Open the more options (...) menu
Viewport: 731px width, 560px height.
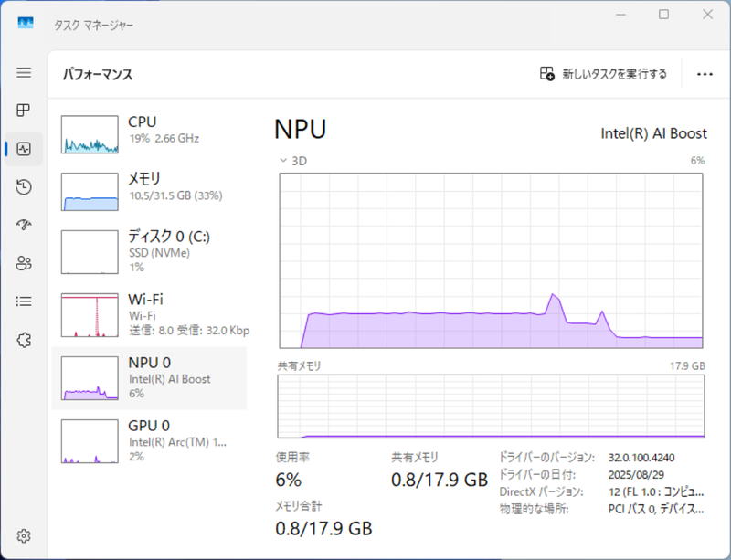tap(704, 74)
